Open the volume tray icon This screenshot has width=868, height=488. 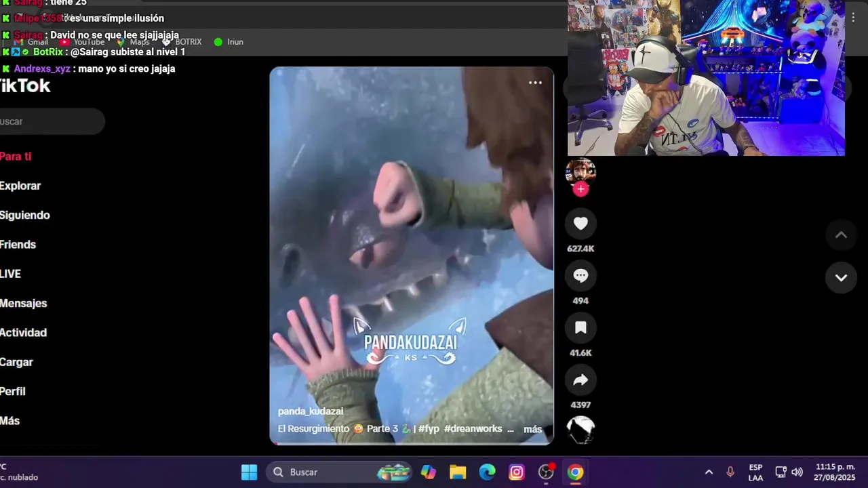pyautogui.click(x=797, y=472)
